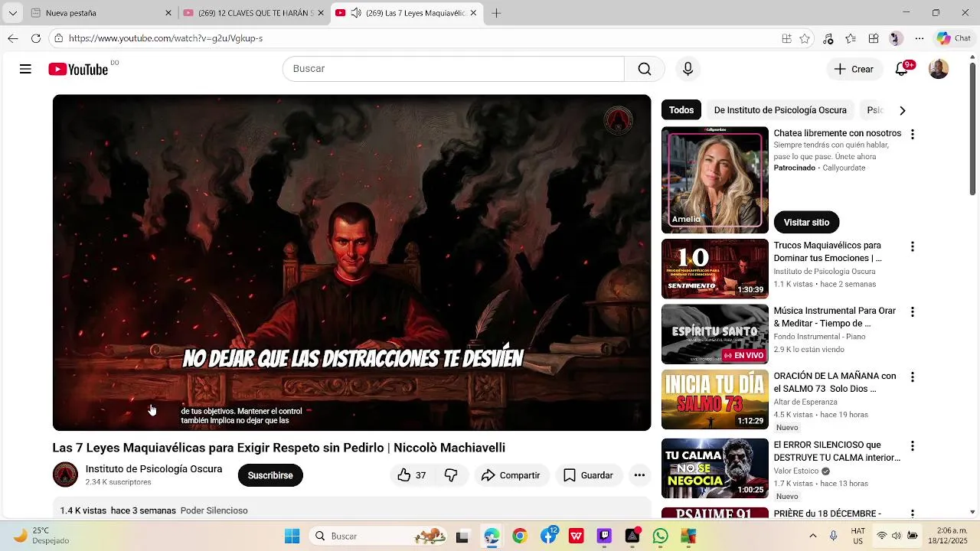The image size is (980, 551).
Task: Close the Las 7 Leyes tab
Action: (473, 13)
